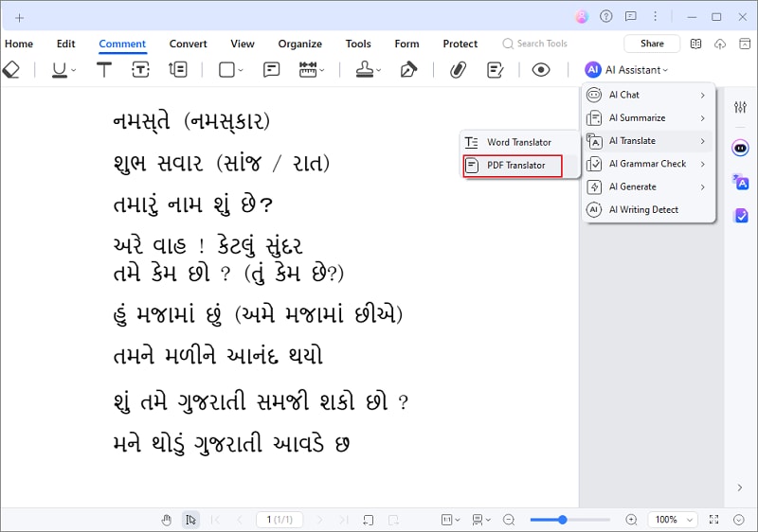Open the more options kebab menu

[655, 17]
